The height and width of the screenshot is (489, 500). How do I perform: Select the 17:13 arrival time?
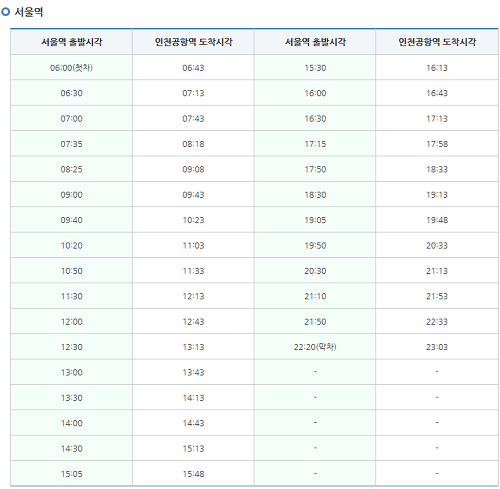tap(437, 119)
